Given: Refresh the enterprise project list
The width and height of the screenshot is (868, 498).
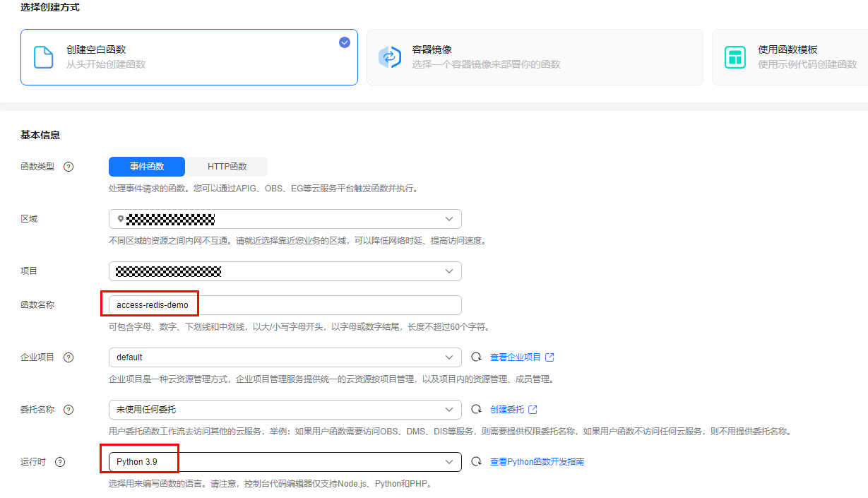Looking at the screenshot, I should [476, 357].
